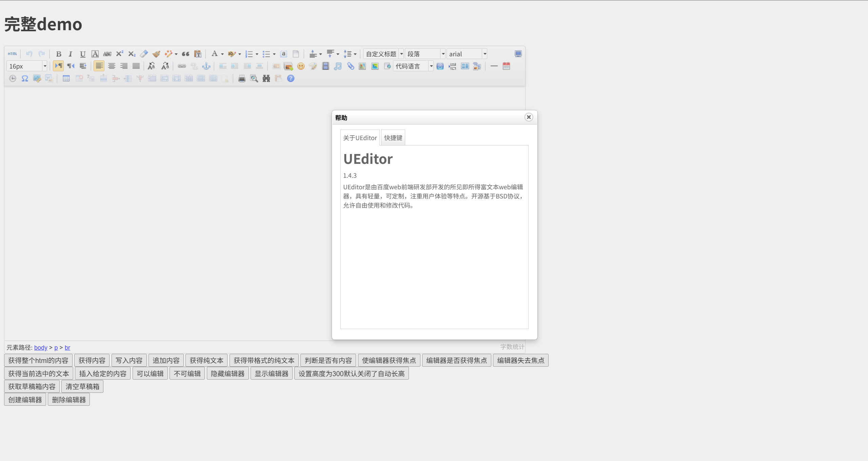868x461 pixels.
Task: Insert a table from the toolbar
Action: click(x=66, y=79)
